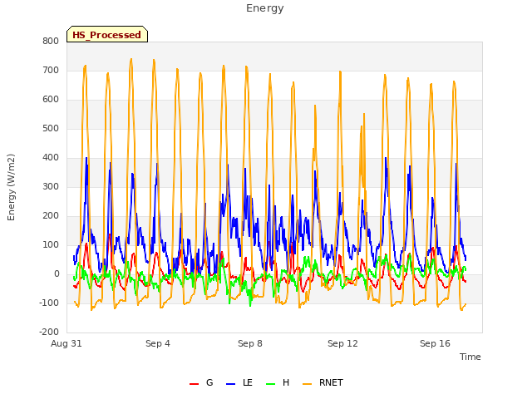Image resolution: width=532 pixels, height=399 pixels.
Task: Click the 700 y-axis tick label
Action: tap(51, 71)
